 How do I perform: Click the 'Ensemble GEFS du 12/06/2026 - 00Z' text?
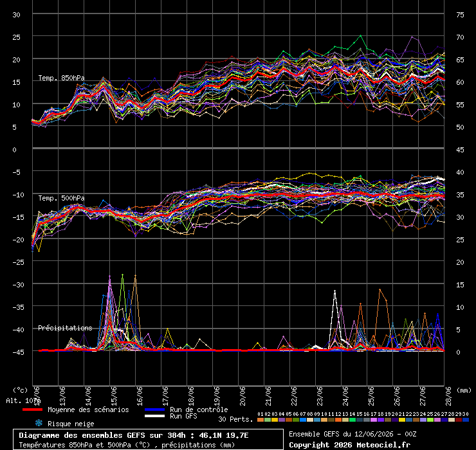coord(352,434)
